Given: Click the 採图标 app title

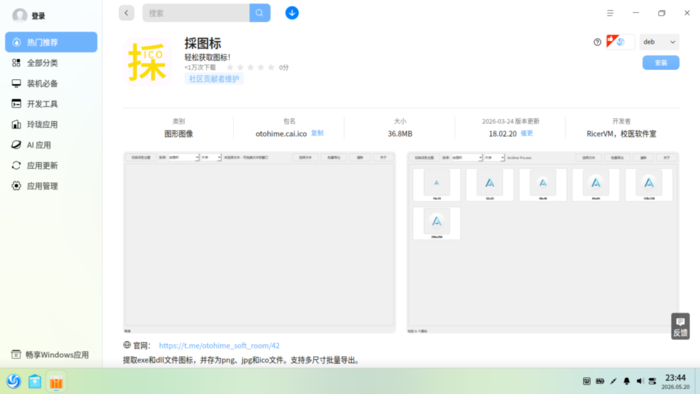Looking at the screenshot, I should [203, 43].
